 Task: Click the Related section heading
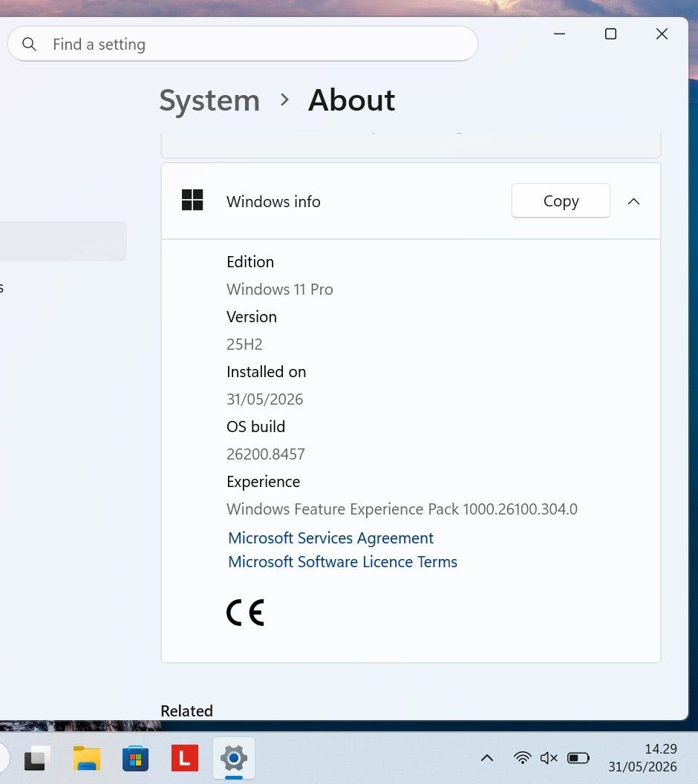point(186,710)
